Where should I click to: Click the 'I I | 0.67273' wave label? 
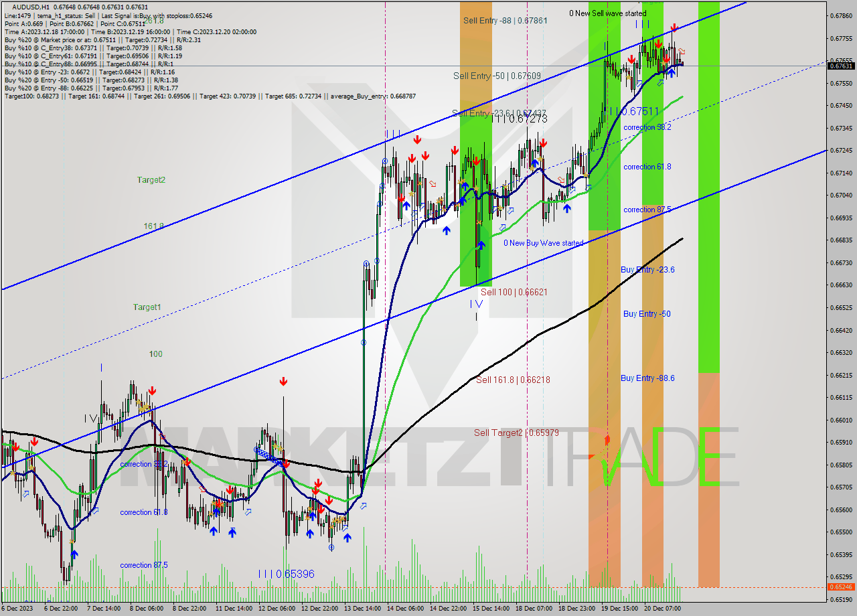[520, 119]
